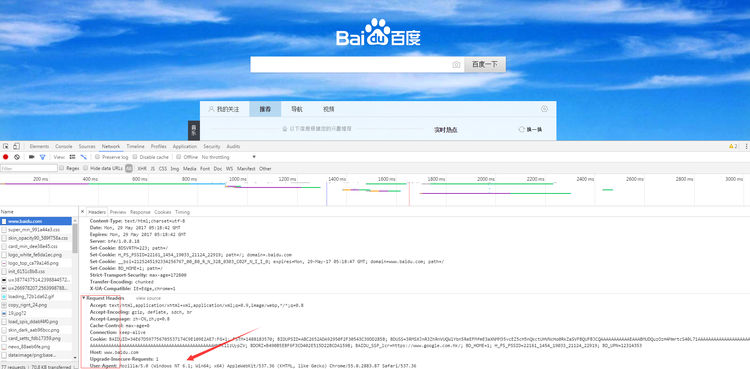Open the Timeline tab
The image size is (750, 369).
(135, 146)
